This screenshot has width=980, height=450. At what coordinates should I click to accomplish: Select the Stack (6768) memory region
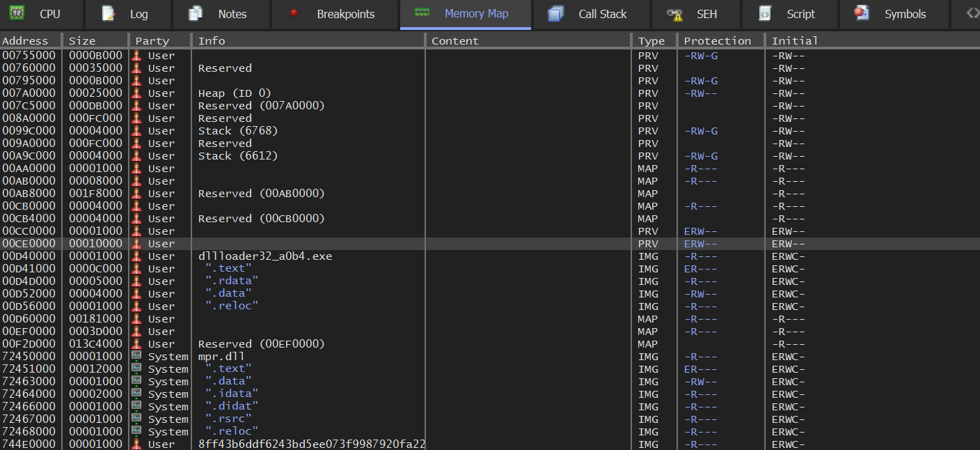click(x=237, y=131)
